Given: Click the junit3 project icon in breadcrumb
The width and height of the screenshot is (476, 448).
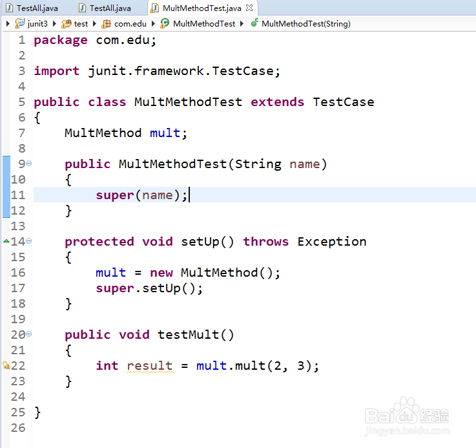Looking at the screenshot, I should click(20, 23).
